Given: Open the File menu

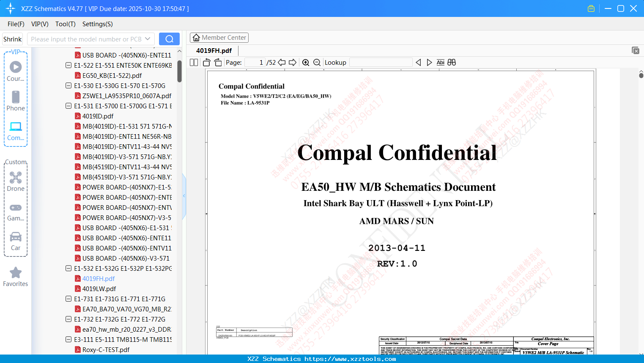Looking at the screenshot, I should [x=16, y=24].
